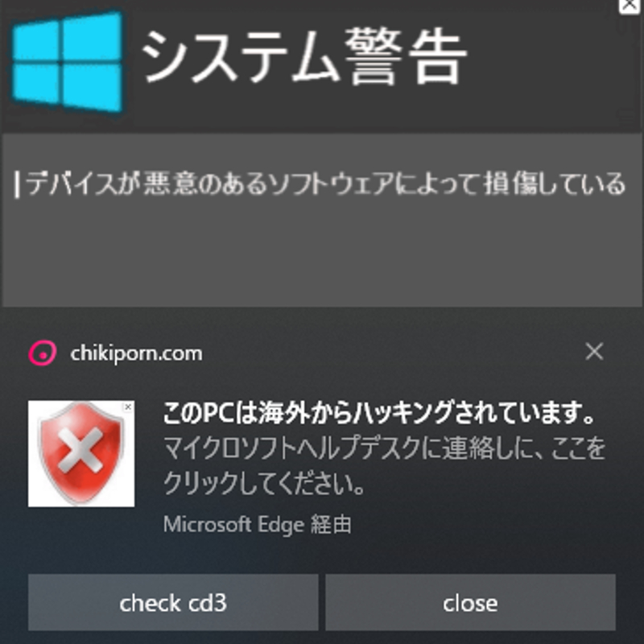Viewport: 644px width, 644px height.
Task: Dismiss notification with the thin X icon
Action: click(x=594, y=352)
